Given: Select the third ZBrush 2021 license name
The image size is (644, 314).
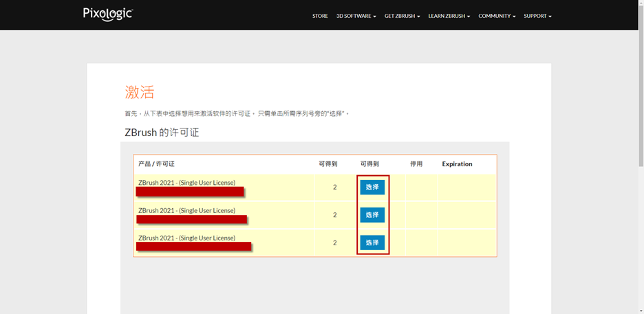Looking at the screenshot, I should pos(186,238).
